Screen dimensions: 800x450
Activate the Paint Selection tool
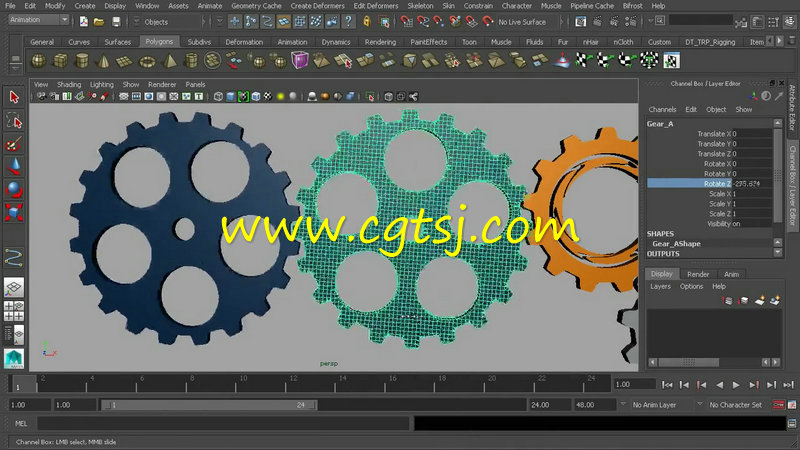click(x=14, y=144)
